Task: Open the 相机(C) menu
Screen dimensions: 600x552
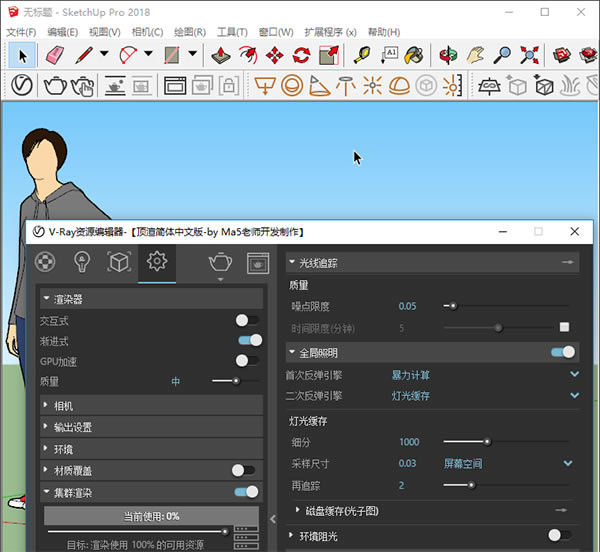Action: click(147, 32)
